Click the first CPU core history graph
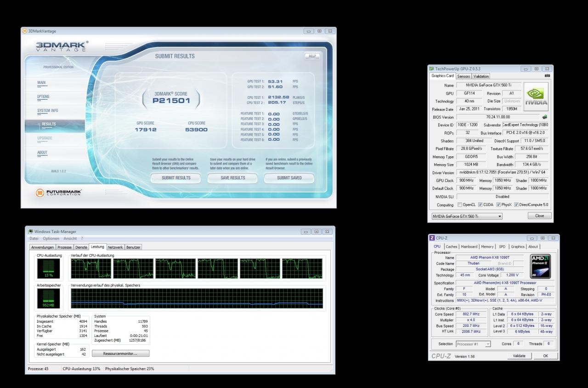Viewport: 588px width, 388px height. [x=91, y=268]
